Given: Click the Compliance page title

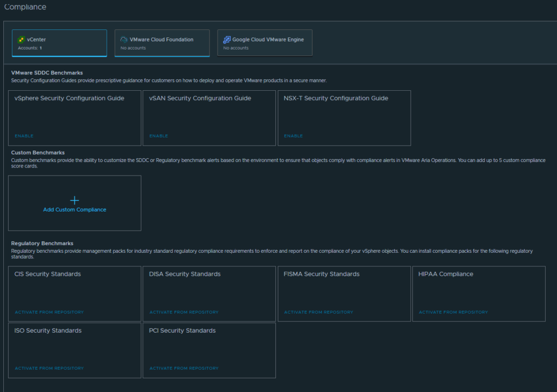Looking at the screenshot, I should coord(25,7).
